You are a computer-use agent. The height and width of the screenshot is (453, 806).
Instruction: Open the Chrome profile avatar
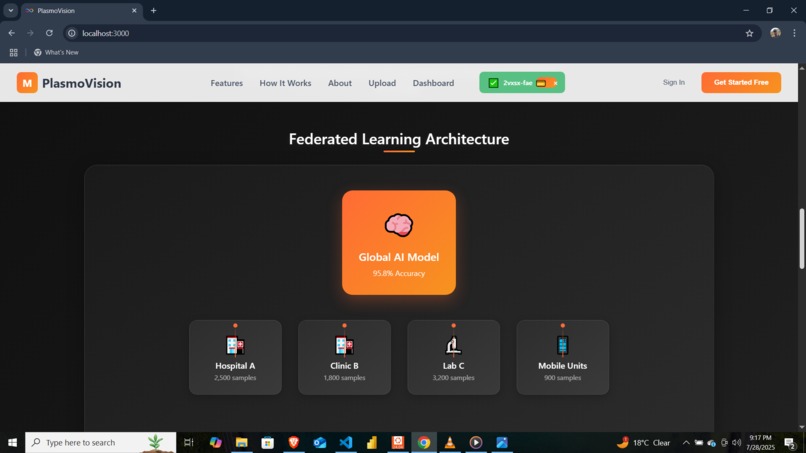[x=775, y=33]
